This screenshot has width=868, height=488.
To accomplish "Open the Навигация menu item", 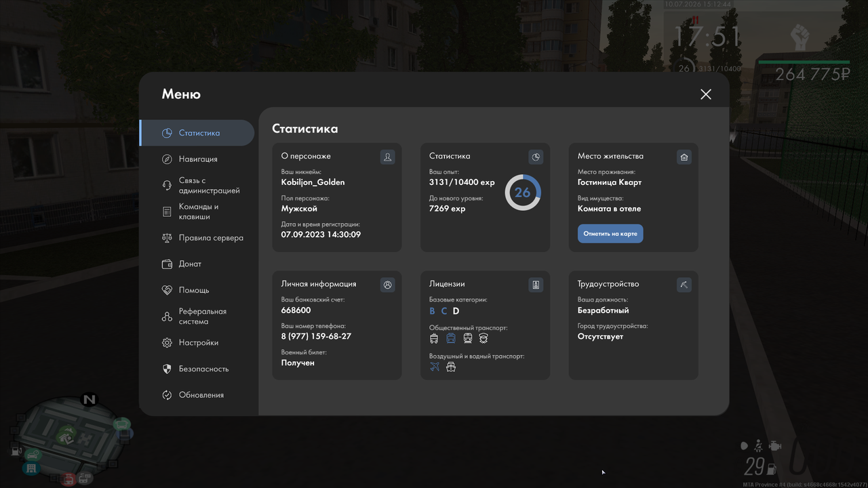I will [197, 159].
